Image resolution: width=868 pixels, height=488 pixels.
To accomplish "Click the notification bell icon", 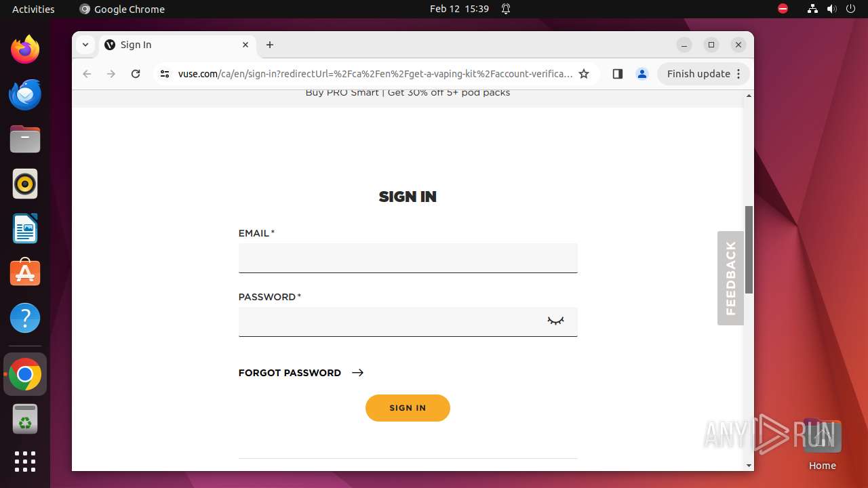I will 506,9.
